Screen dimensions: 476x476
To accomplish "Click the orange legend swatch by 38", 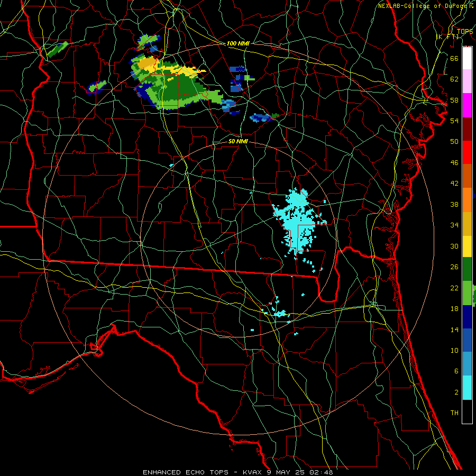I will pyautogui.click(x=467, y=200).
